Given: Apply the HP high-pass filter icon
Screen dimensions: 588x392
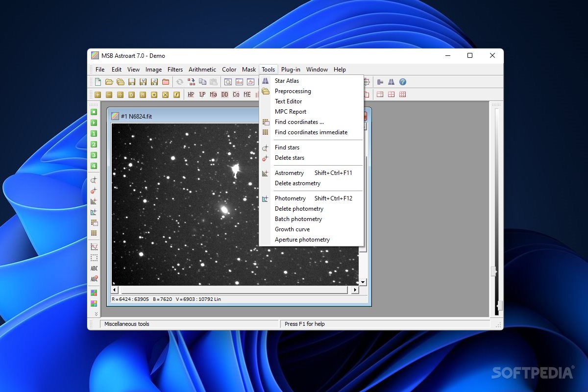Looking at the screenshot, I should click(x=191, y=95).
